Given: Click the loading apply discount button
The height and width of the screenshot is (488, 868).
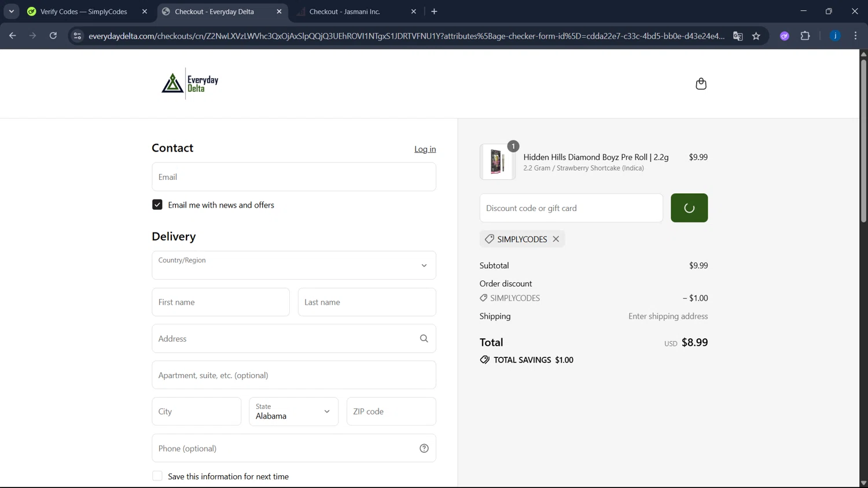Looking at the screenshot, I should click(689, 208).
